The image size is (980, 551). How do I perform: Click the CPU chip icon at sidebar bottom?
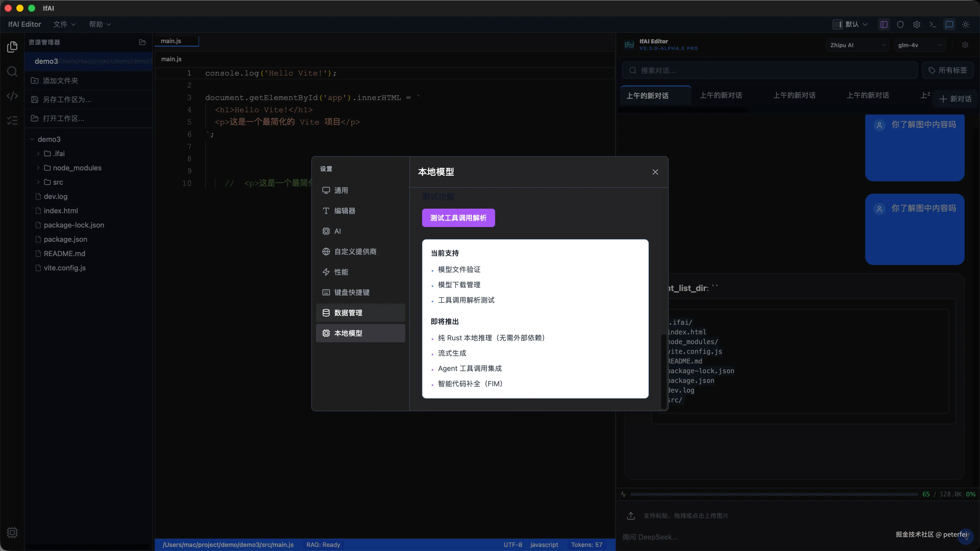[12, 532]
